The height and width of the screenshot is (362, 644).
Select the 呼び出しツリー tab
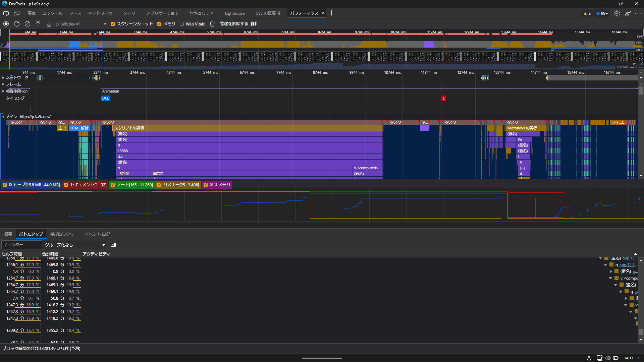click(64, 234)
